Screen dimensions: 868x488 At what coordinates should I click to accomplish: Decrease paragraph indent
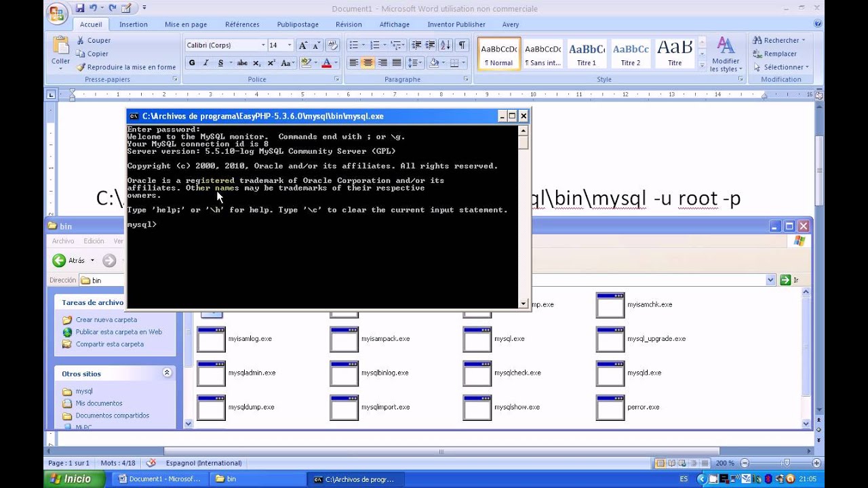(416, 45)
